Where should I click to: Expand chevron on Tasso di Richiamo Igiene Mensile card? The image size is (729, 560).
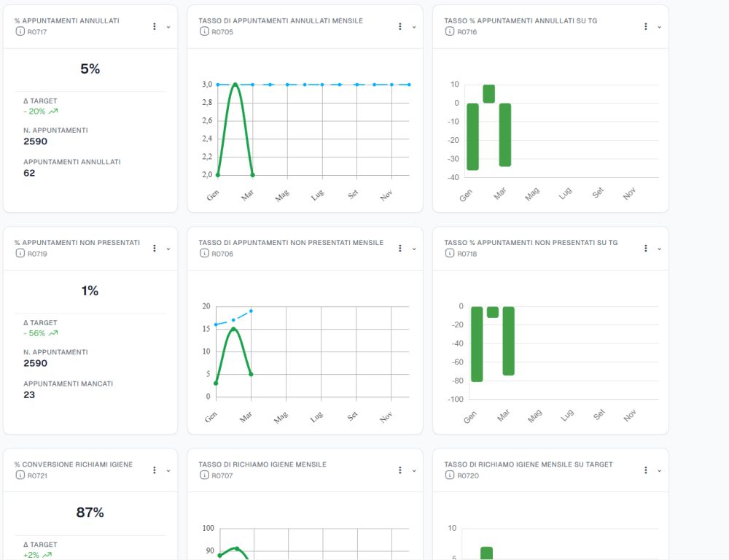(x=414, y=471)
